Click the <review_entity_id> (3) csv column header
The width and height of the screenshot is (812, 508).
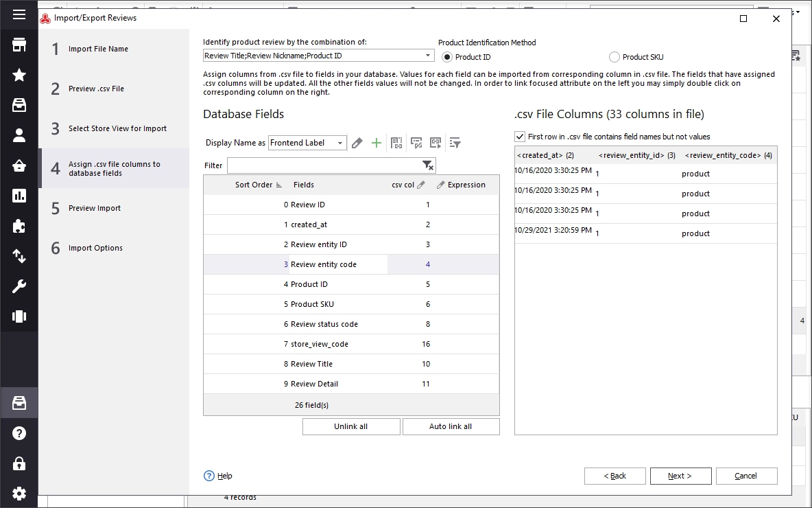pyautogui.click(x=637, y=156)
